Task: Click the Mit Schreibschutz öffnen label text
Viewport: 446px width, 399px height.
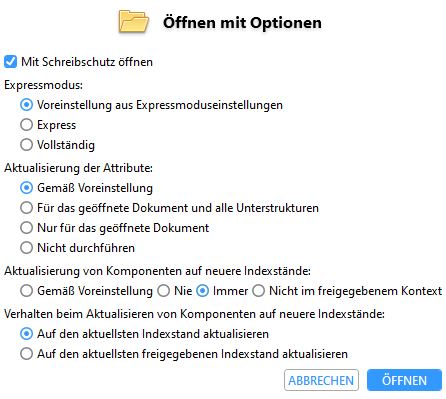Action: click(x=87, y=62)
